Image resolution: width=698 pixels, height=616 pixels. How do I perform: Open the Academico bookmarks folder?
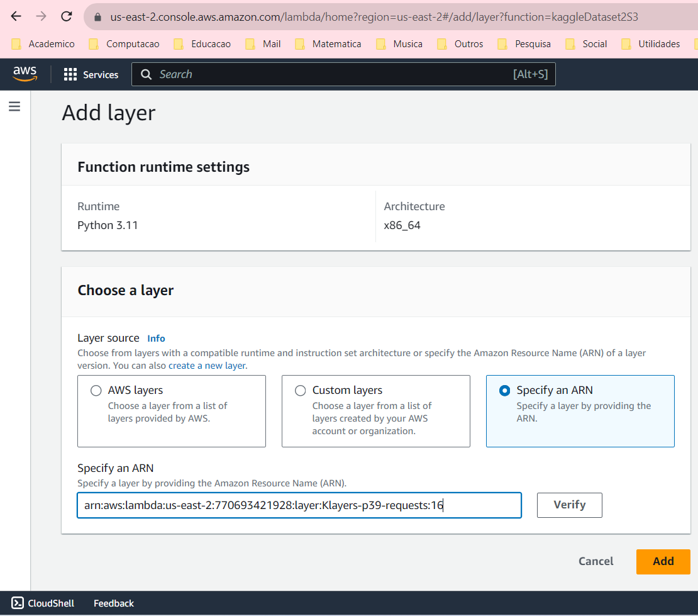(44, 44)
